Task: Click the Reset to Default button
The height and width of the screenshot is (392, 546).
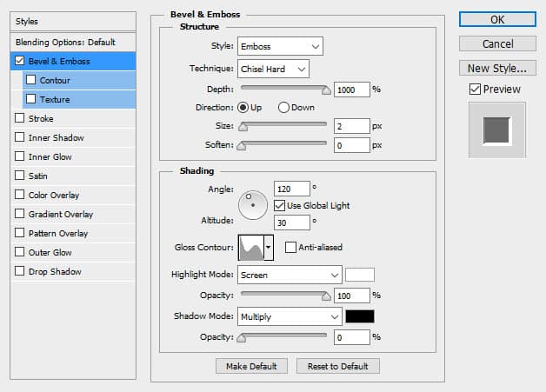Action: (x=337, y=367)
